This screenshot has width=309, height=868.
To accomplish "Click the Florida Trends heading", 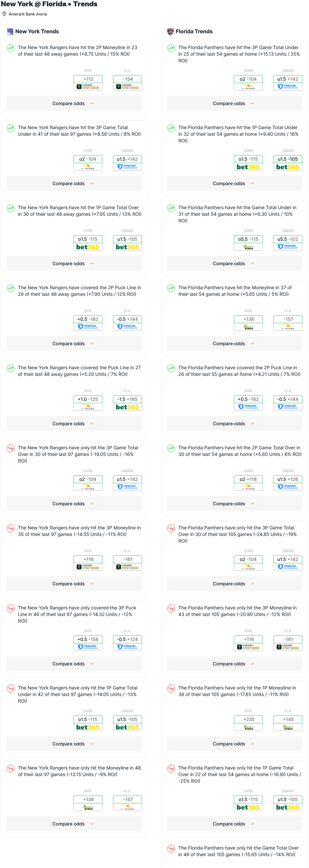I will click(194, 32).
